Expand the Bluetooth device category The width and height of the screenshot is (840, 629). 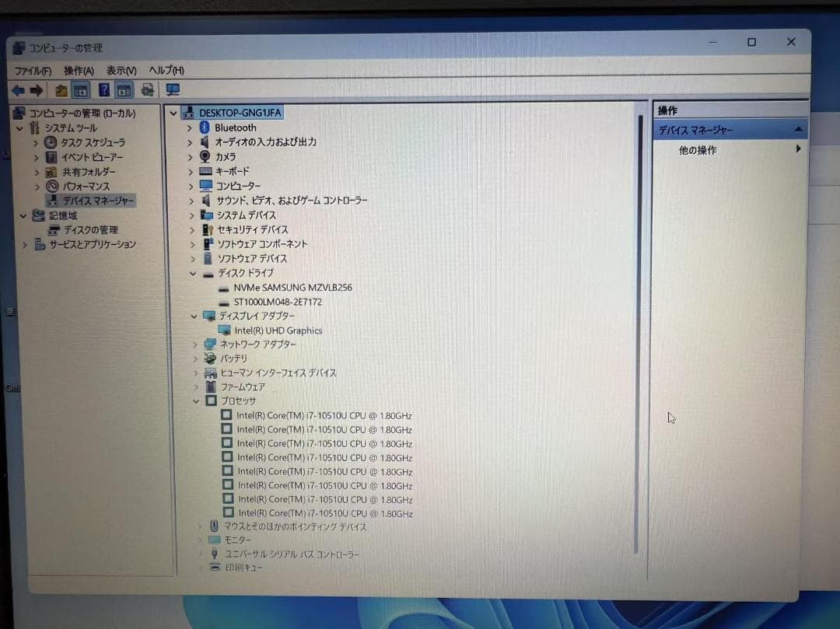[191, 128]
